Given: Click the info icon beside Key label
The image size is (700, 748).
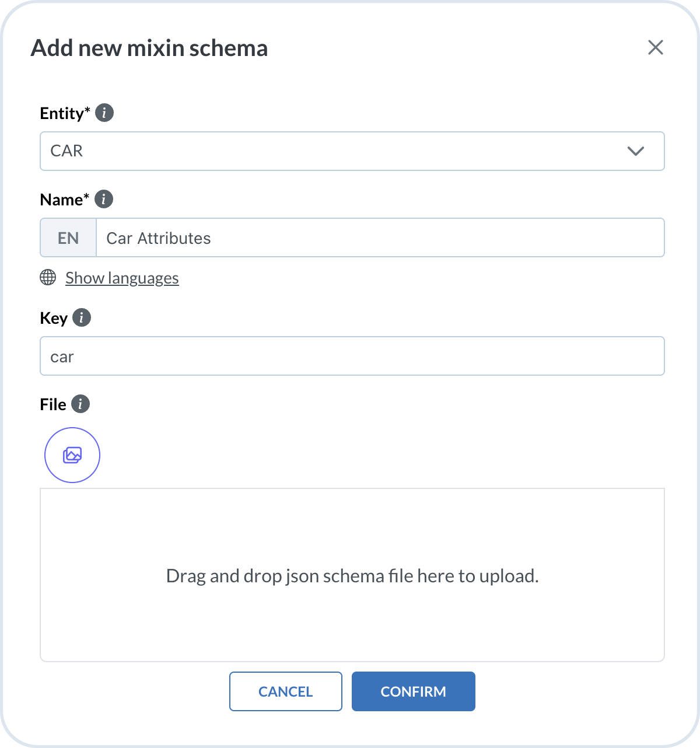Looking at the screenshot, I should point(82,318).
